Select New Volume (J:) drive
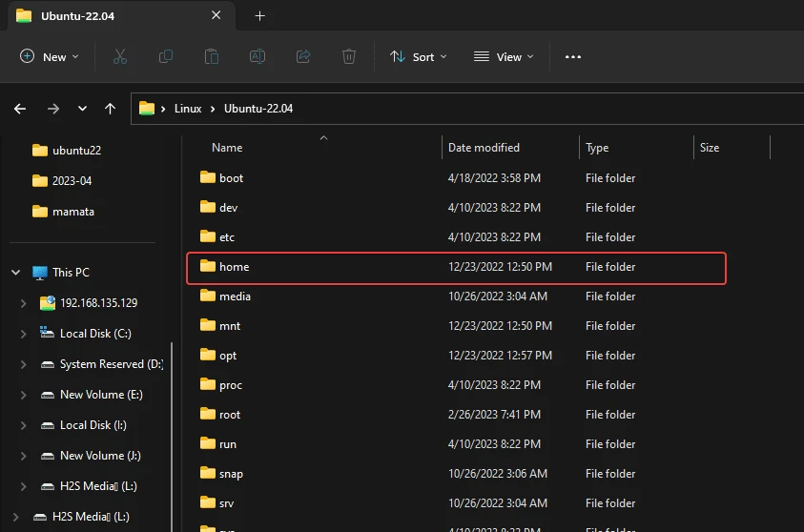804x532 pixels. coord(91,456)
